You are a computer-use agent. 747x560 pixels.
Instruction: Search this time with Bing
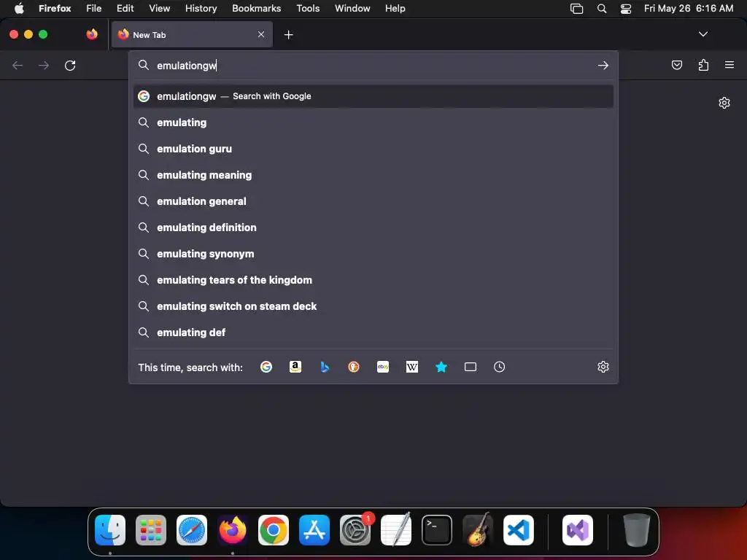pos(325,367)
